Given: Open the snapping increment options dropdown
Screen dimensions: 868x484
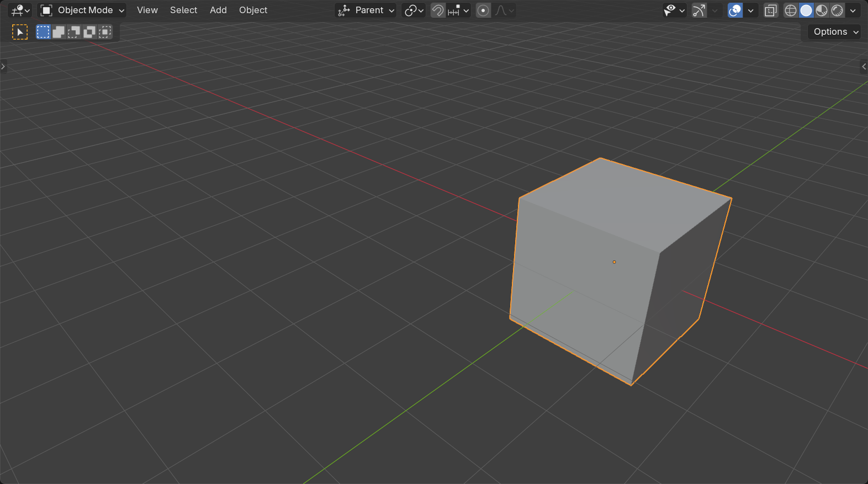Looking at the screenshot, I should 458,10.
